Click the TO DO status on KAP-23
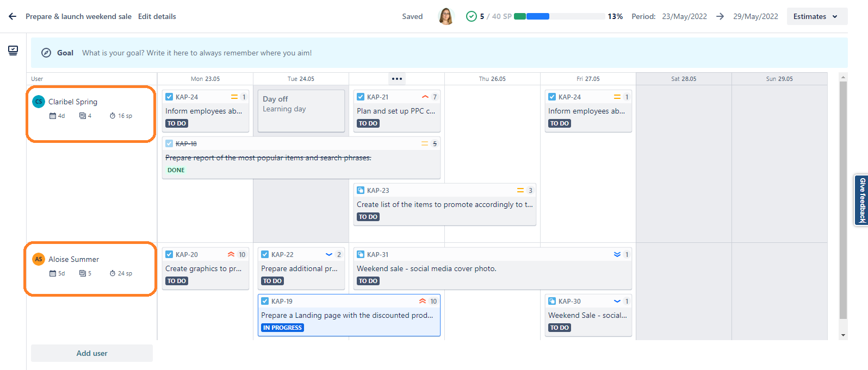868x370 pixels. pos(368,217)
